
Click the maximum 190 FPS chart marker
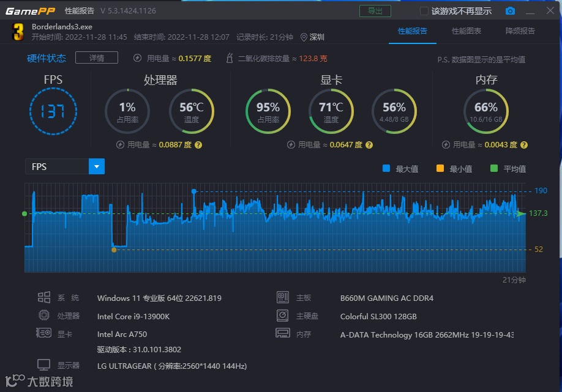tap(194, 191)
